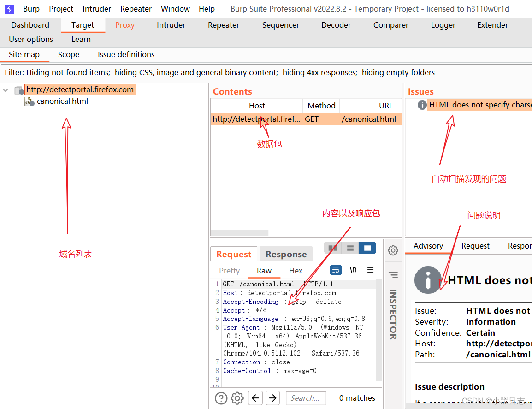
Task: Click the request editor vertical scrollbar
Action: (x=379, y=330)
